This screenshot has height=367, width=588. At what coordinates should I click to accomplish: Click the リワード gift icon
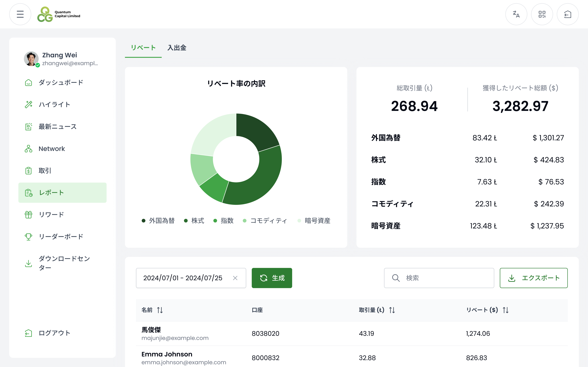(x=28, y=215)
